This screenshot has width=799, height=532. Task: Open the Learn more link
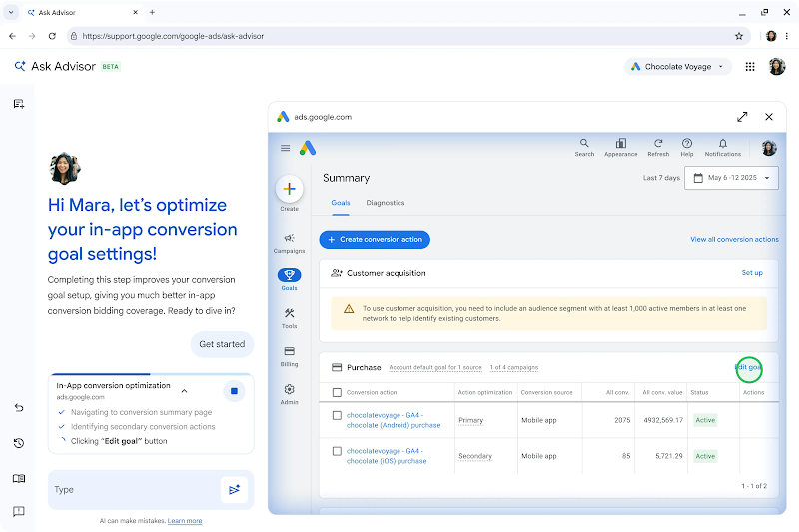click(185, 521)
